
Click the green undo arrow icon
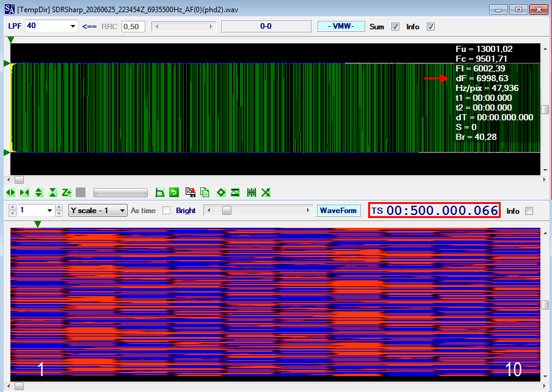(174, 192)
